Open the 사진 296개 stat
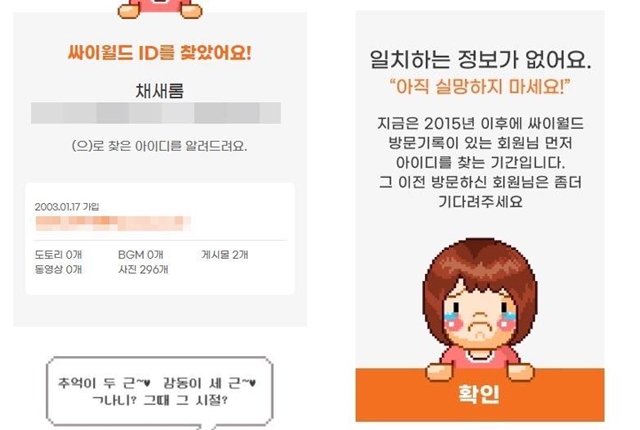 pyautogui.click(x=143, y=269)
